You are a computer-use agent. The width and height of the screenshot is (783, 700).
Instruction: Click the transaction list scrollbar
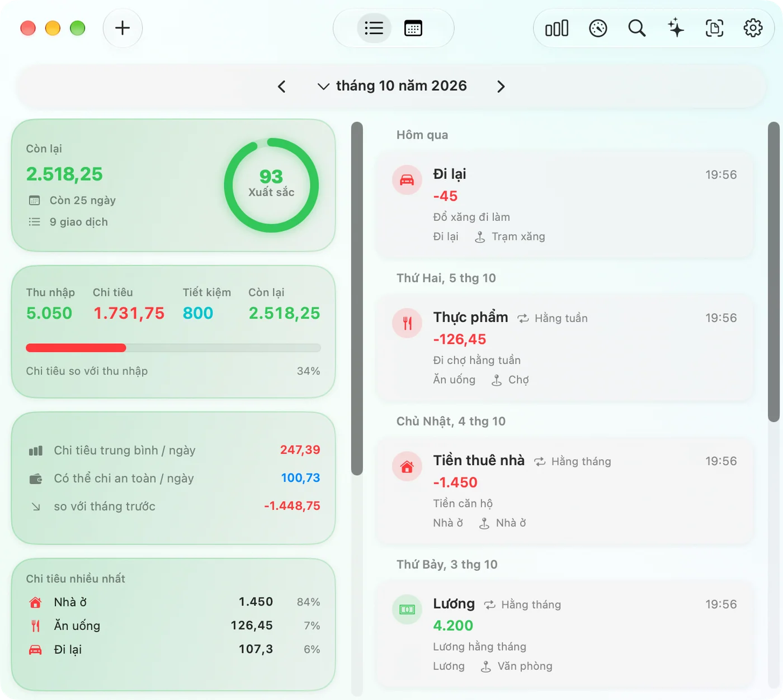[x=773, y=272]
